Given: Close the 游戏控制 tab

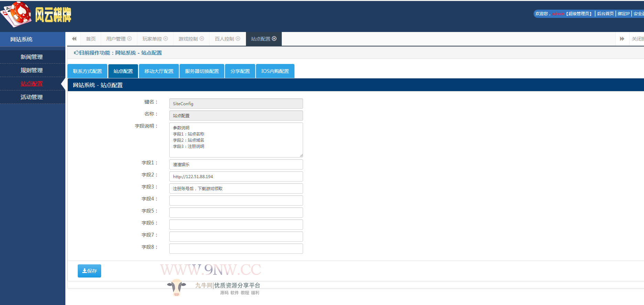Looking at the screenshot, I should click(x=202, y=39).
